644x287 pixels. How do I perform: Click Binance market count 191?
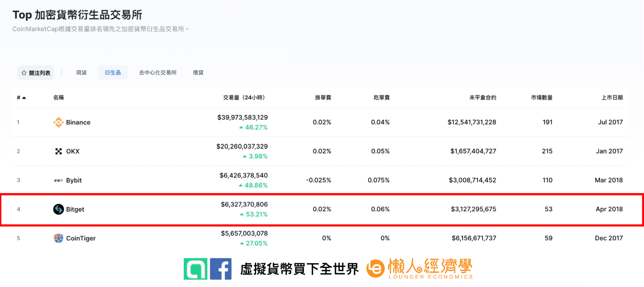point(547,122)
